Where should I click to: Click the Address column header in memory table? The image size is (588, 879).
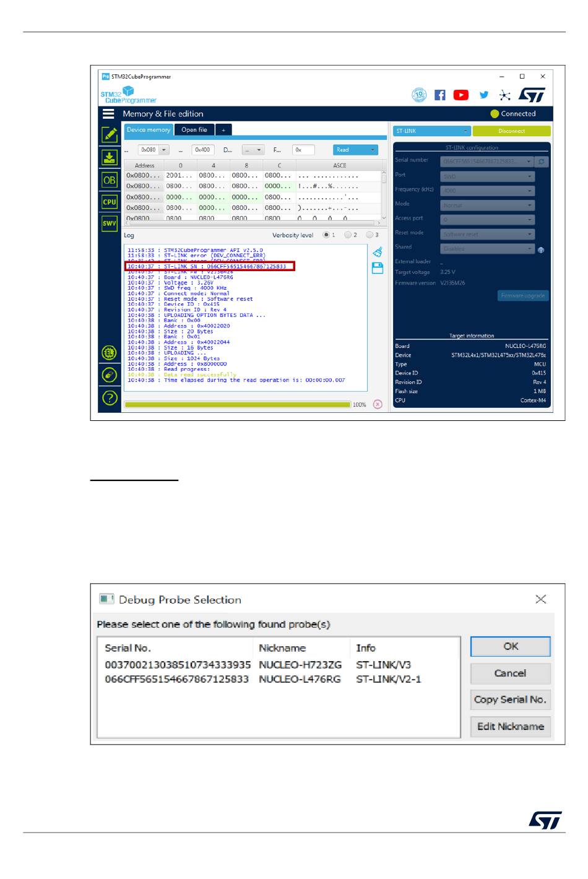click(144, 165)
